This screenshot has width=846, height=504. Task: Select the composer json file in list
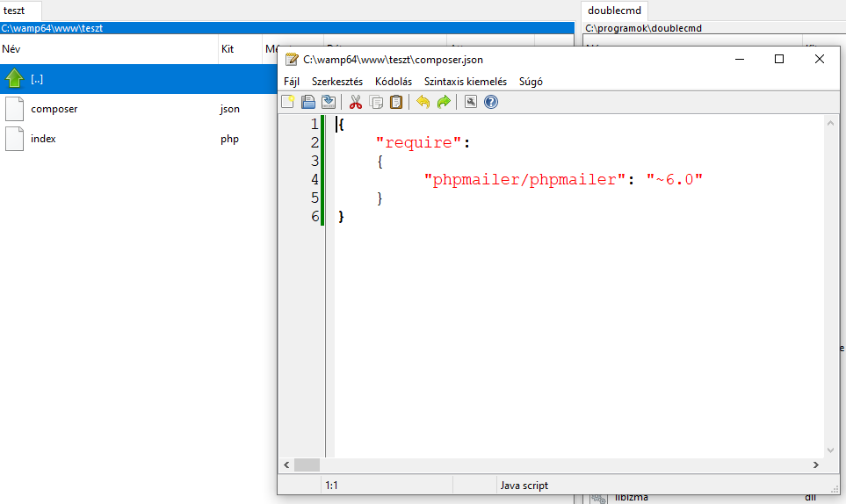tap(54, 109)
